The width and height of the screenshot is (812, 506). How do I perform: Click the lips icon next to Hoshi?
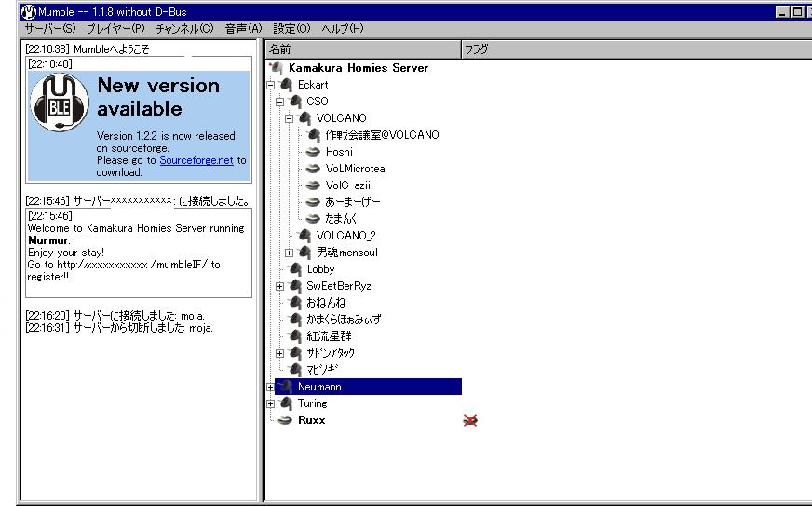(x=313, y=152)
